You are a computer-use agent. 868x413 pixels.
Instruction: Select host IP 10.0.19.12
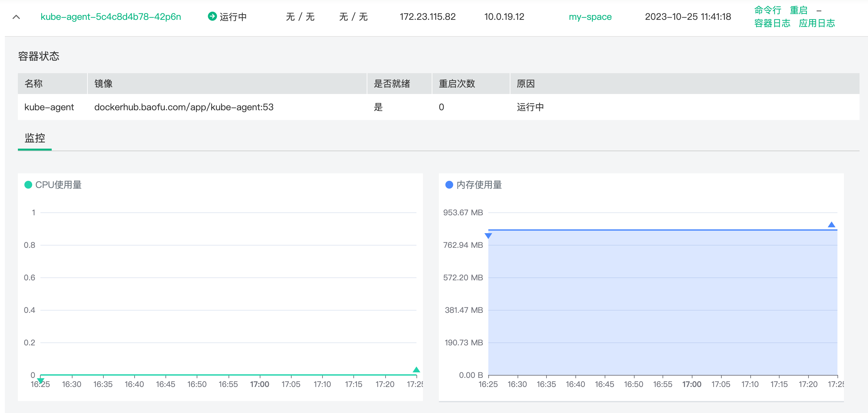pyautogui.click(x=504, y=17)
